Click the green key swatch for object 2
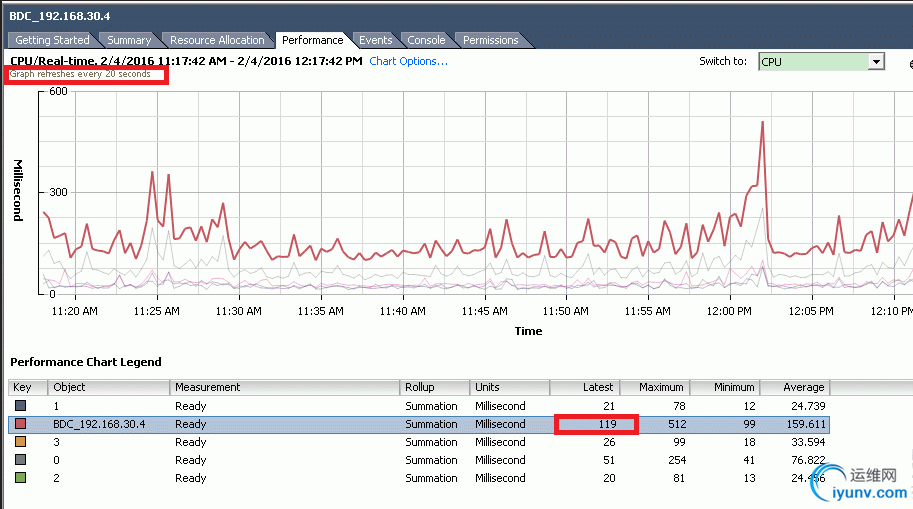This screenshot has width=913, height=509. coord(20,478)
